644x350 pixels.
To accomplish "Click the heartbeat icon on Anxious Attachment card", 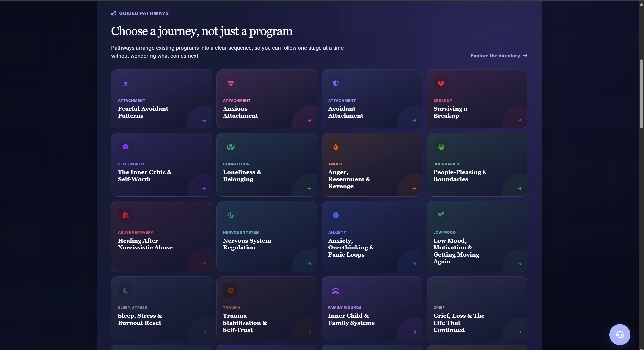I will click(x=231, y=83).
